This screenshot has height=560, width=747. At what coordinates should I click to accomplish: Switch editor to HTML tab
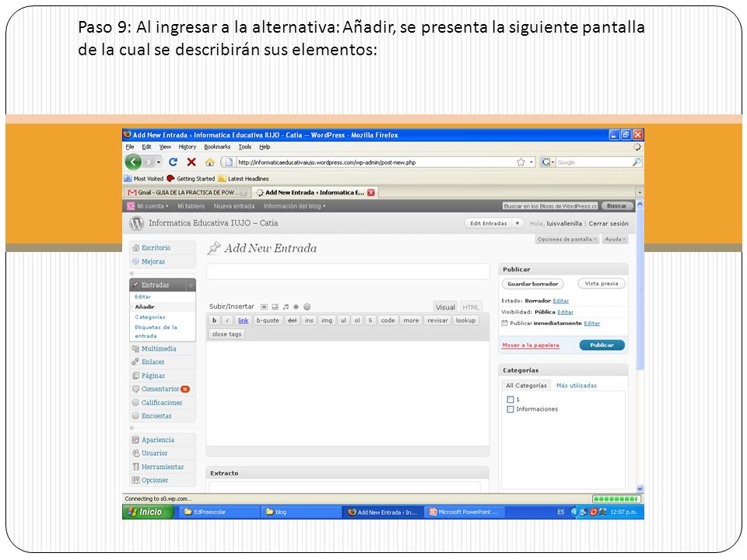[471, 307]
